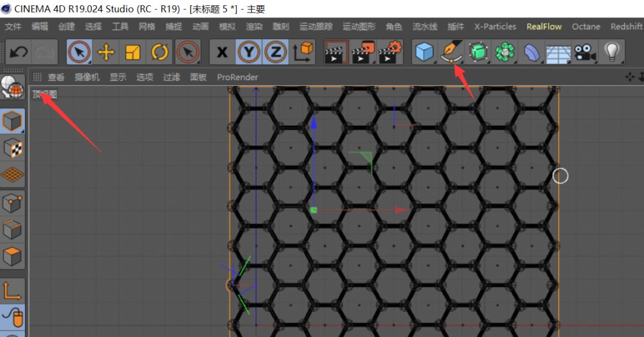The width and height of the screenshot is (644, 337).
Task: Click the green Subdivision Surface generator icon
Action: (478, 52)
